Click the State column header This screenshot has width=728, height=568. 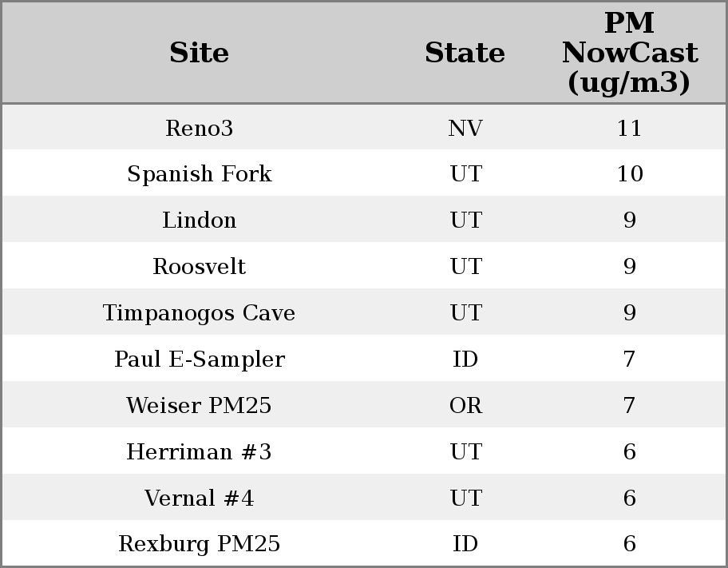[x=465, y=54]
